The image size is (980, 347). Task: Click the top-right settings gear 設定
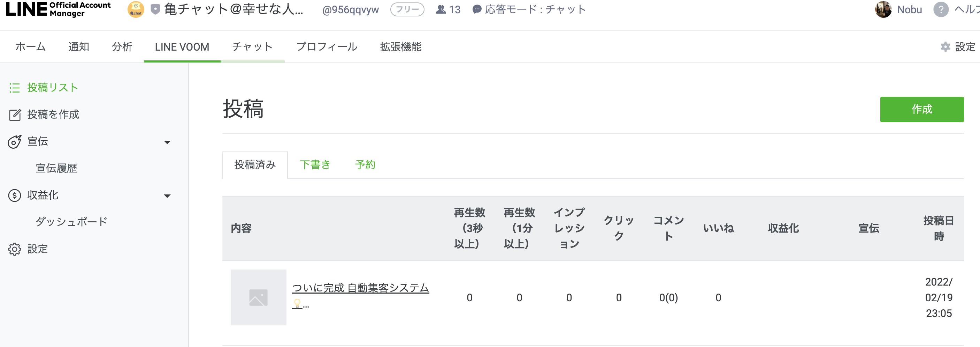click(958, 47)
